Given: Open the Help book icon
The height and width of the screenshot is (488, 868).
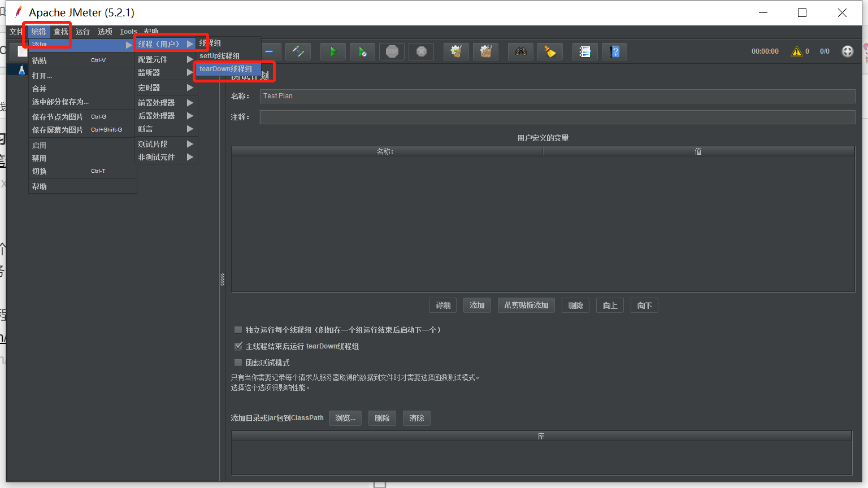Looking at the screenshot, I should pyautogui.click(x=614, y=52).
